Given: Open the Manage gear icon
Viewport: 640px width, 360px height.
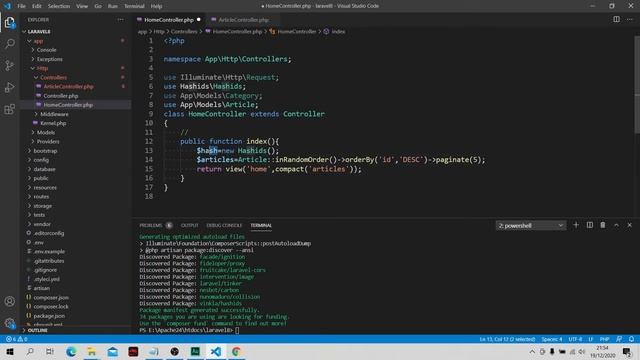Looking at the screenshot, I should pyautogui.click(x=9, y=323).
